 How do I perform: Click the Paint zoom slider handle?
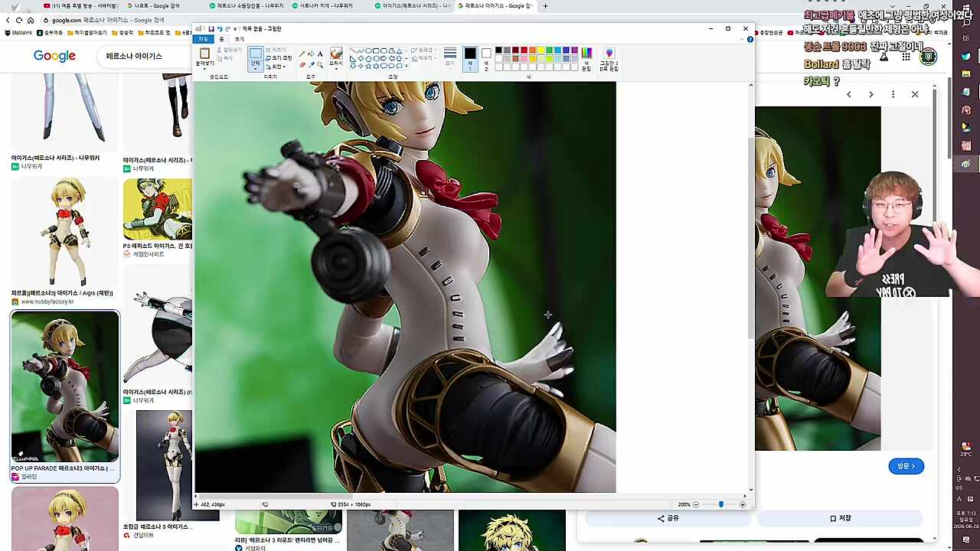pyautogui.click(x=720, y=504)
